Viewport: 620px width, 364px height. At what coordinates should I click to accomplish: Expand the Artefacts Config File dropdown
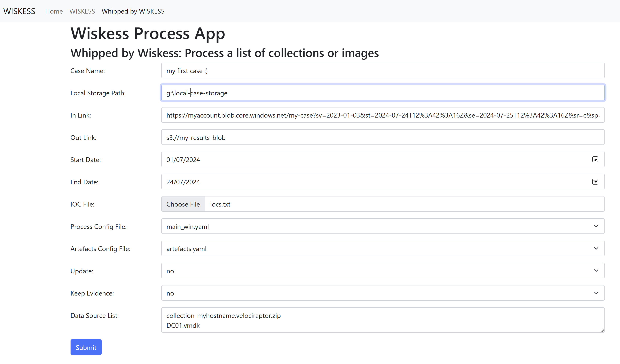click(x=383, y=248)
